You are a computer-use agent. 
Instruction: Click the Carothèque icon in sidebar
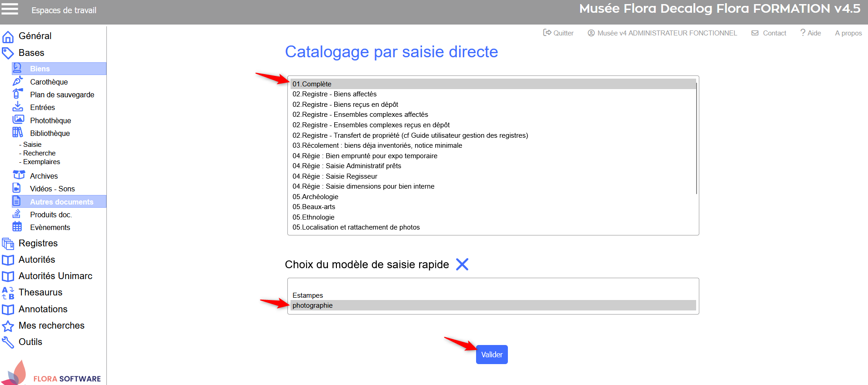18,81
